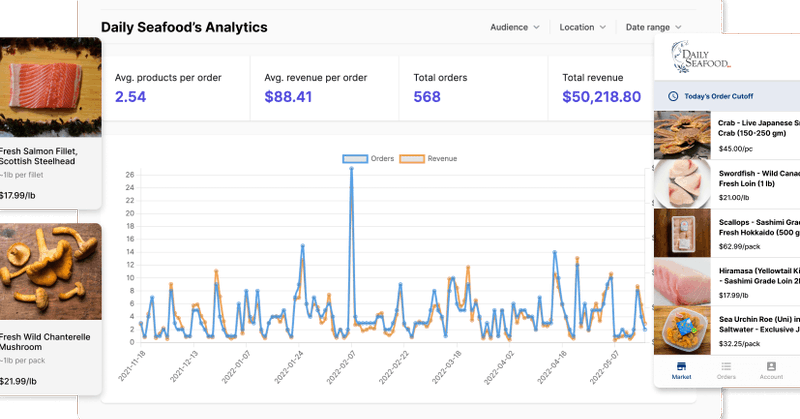This screenshot has height=419, width=800.
Task: Open the Audience filter dropdown
Action: pos(514,27)
